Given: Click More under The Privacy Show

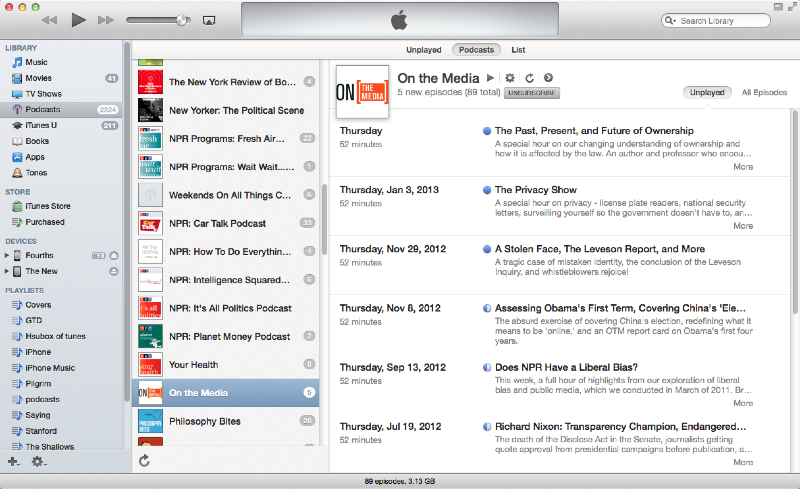Looking at the screenshot, I should coord(743,226).
